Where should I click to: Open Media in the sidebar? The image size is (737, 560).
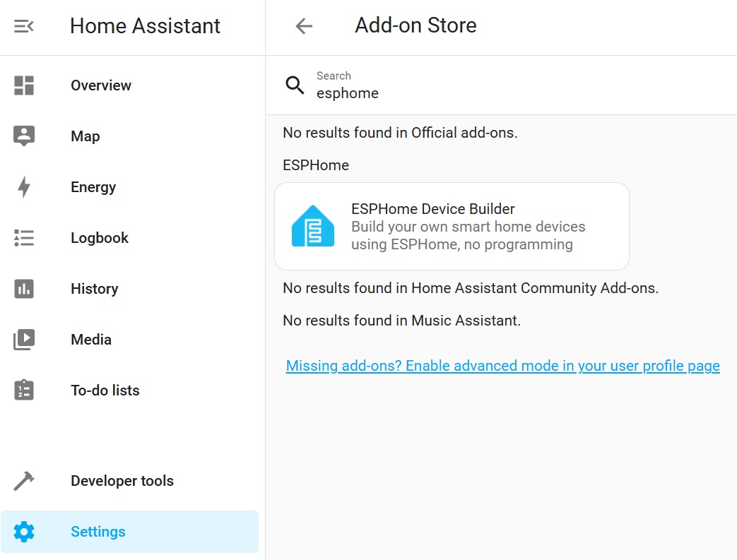pos(130,339)
